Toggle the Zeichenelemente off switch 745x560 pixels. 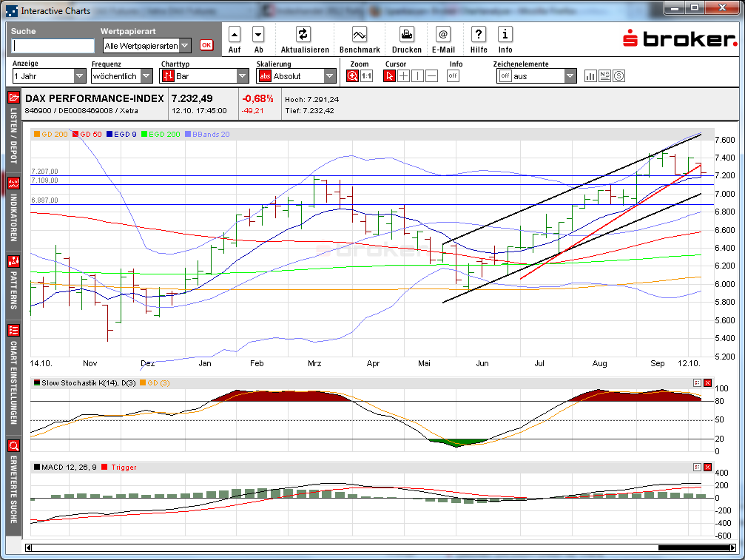point(505,75)
